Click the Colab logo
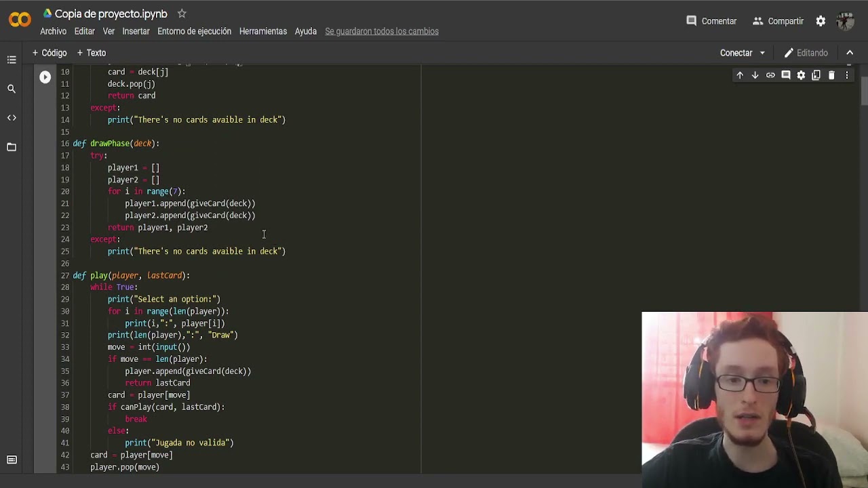Screen dimensions: 868x488 (20, 20)
